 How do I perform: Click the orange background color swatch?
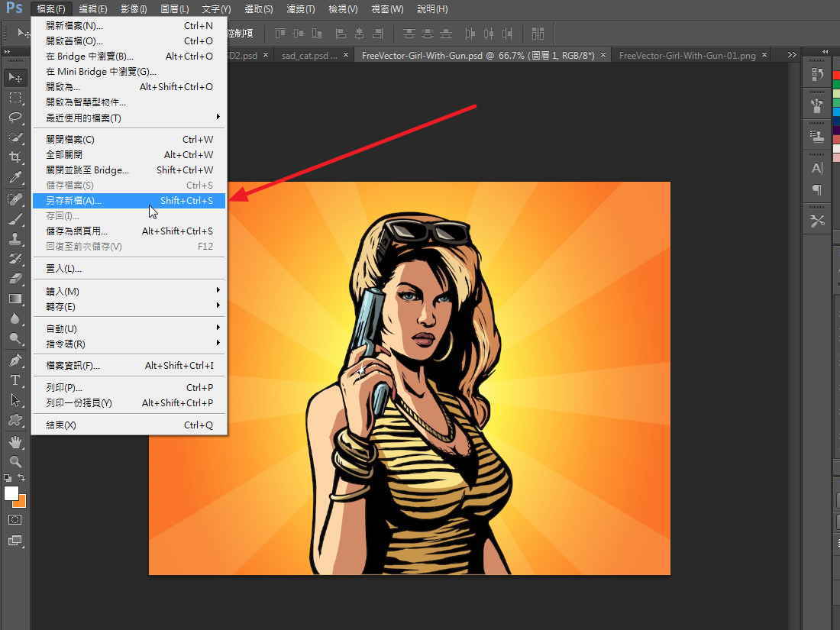(21, 502)
